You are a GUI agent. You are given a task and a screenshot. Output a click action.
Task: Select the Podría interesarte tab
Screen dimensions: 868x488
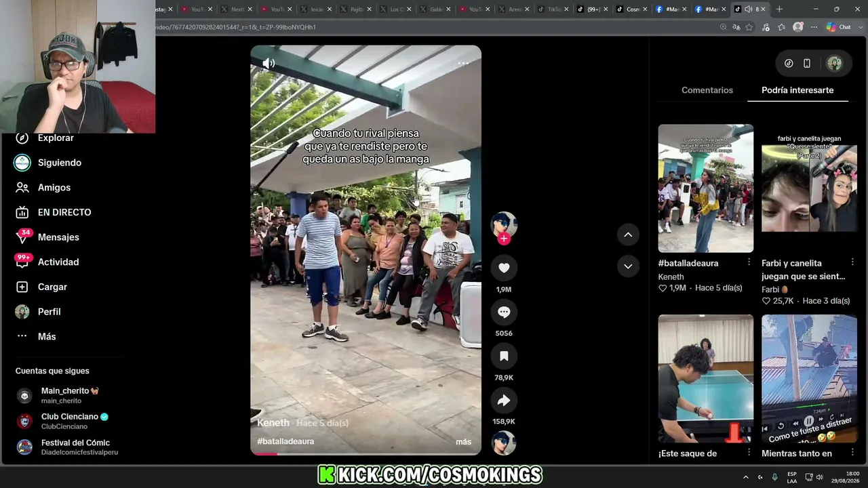(797, 90)
